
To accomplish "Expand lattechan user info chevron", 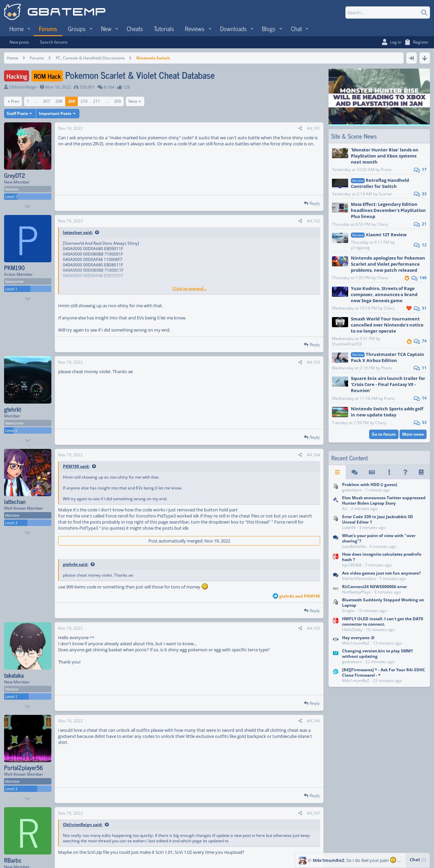I will point(28,533).
